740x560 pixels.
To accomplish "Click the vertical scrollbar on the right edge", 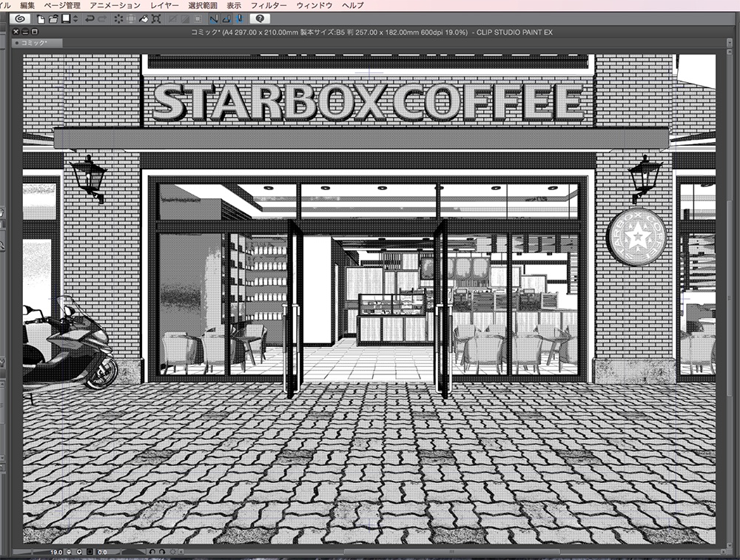I will click(x=730, y=299).
